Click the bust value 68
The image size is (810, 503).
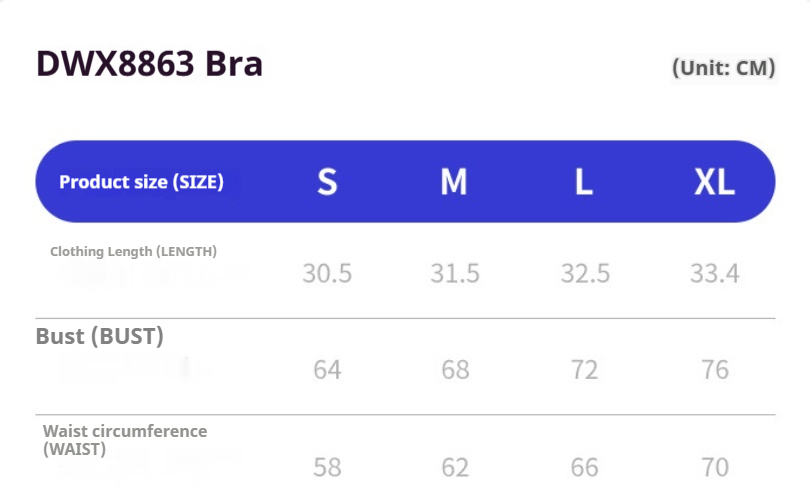point(455,370)
